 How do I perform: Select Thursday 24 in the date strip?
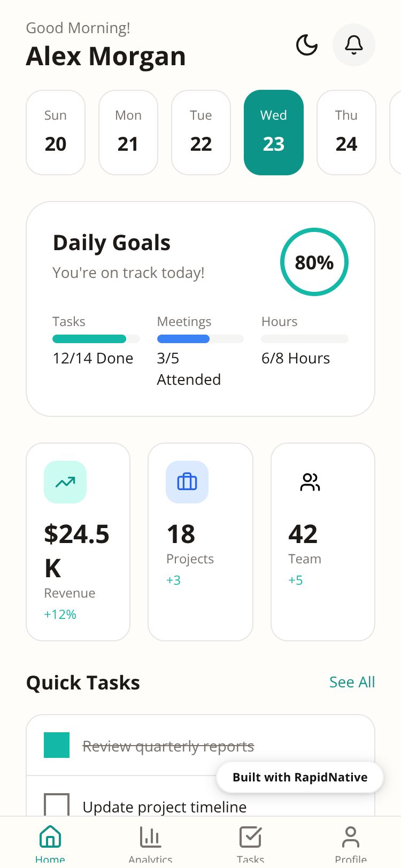point(346,133)
